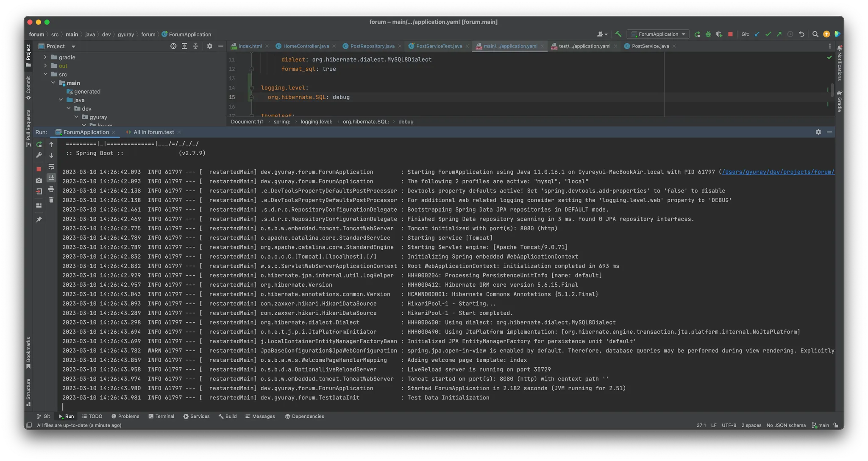The width and height of the screenshot is (868, 461).
Task: Toggle Scroll to End in console
Action: pyautogui.click(x=51, y=178)
